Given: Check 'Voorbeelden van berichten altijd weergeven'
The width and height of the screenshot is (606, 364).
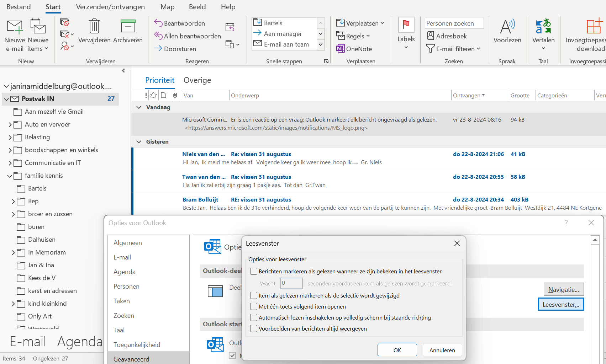Looking at the screenshot, I should (254, 328).
